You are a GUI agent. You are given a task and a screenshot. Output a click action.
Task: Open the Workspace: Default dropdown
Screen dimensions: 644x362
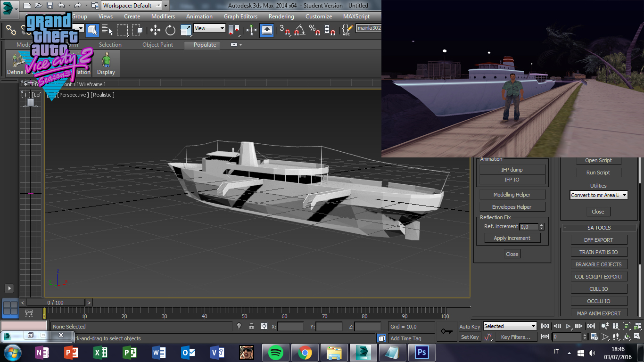coord(132,6)
